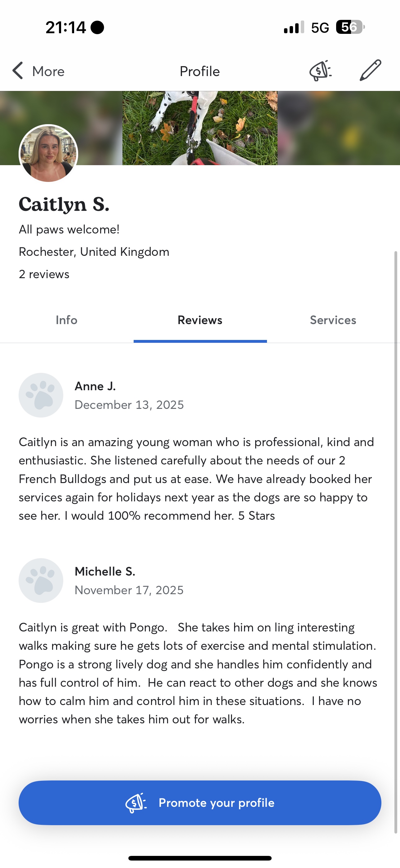Tap the battery indicator in status bar
The image size is (400, 868).
click(350, 27)
